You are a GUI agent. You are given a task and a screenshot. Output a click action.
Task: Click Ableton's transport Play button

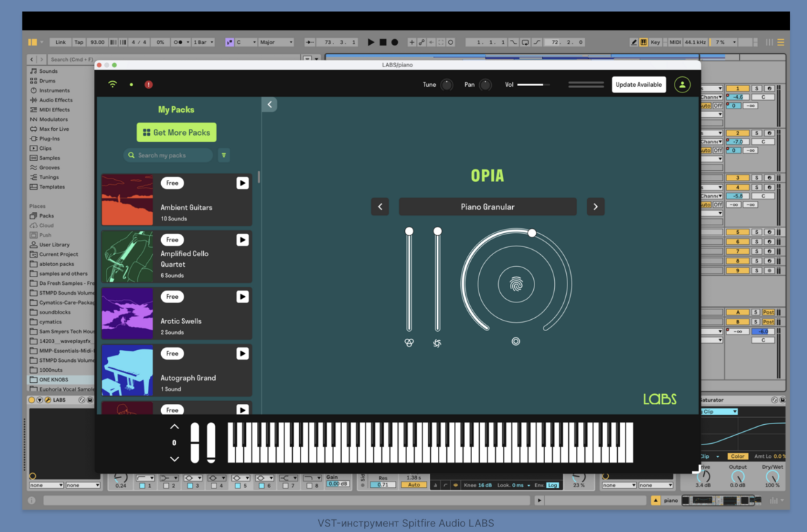(371, 42)
